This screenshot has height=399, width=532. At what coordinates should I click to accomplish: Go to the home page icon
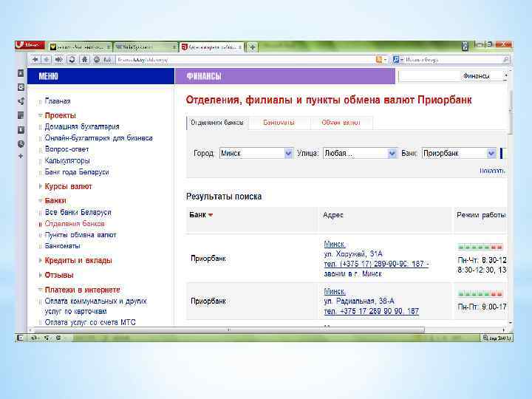click(84, 60)
